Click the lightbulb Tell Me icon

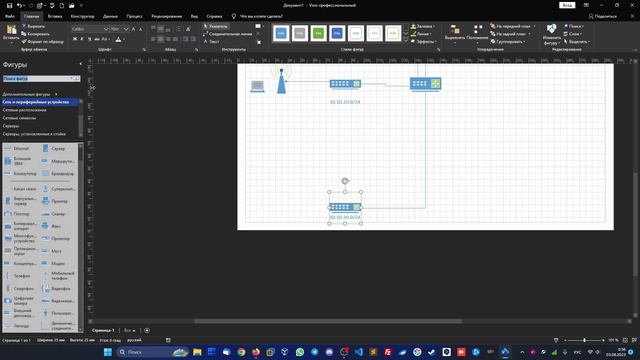tap(233, 16)
